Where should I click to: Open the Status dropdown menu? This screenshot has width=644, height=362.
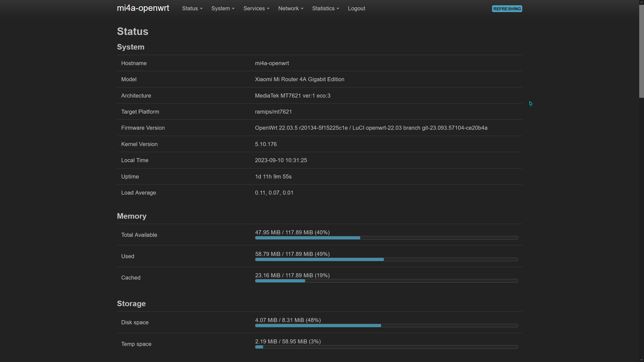click(x=192, y=9)
